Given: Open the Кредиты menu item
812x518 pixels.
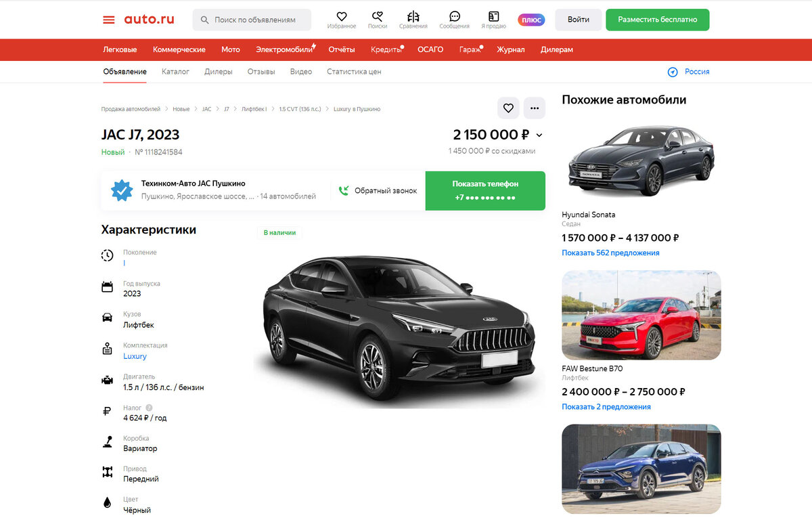Looking at the screenshot, I should click(x=386, y=49).
